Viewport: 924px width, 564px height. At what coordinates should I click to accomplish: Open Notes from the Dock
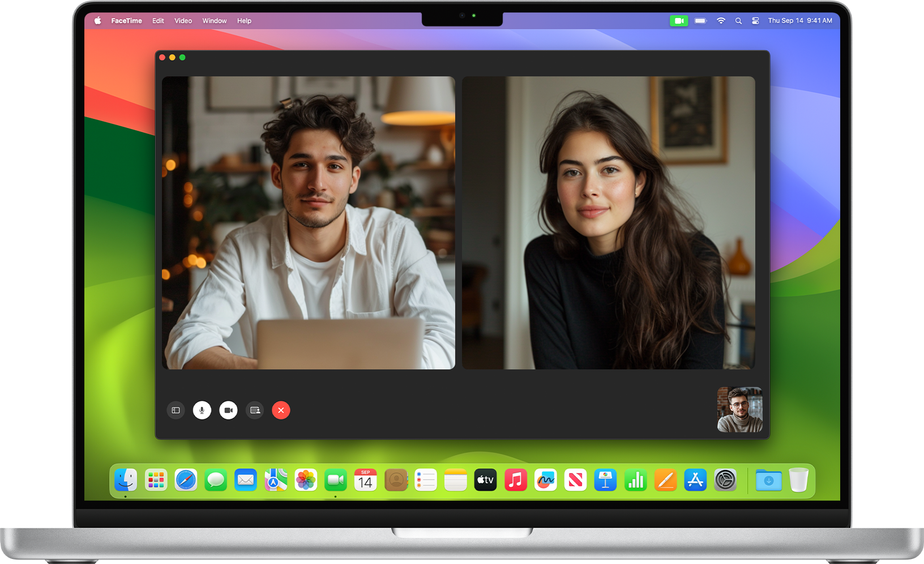click(456, 480)
